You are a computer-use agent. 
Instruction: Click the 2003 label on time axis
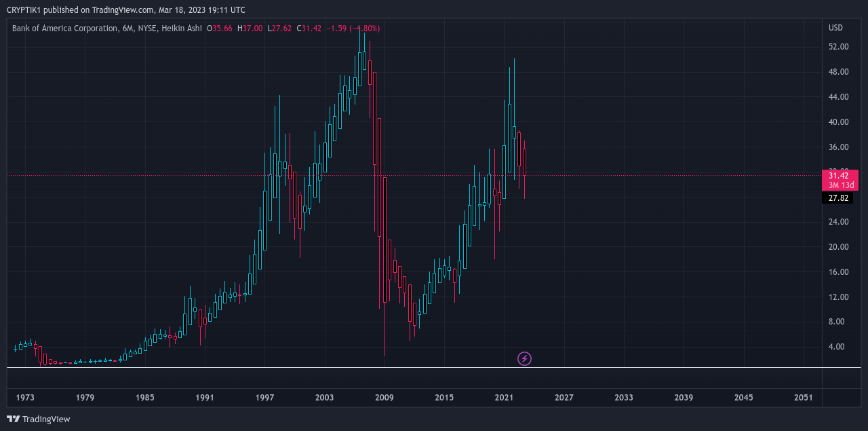point(324,398)
